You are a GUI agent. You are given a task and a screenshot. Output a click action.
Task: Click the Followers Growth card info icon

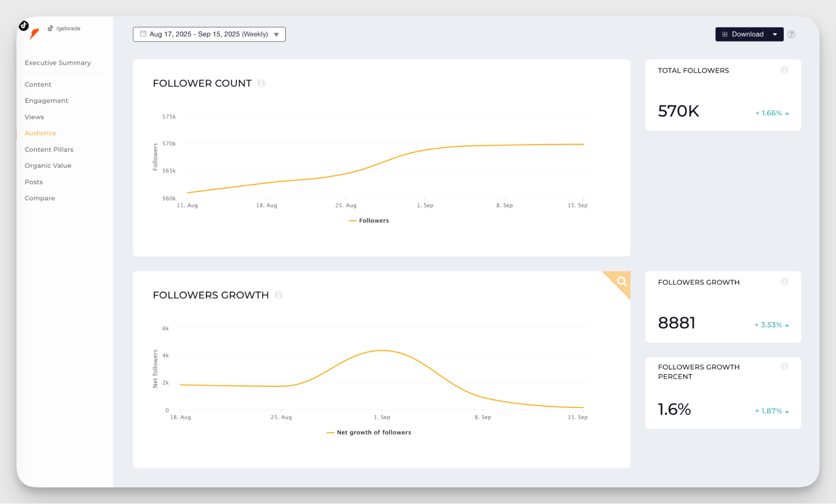click(x=784, y=282)
